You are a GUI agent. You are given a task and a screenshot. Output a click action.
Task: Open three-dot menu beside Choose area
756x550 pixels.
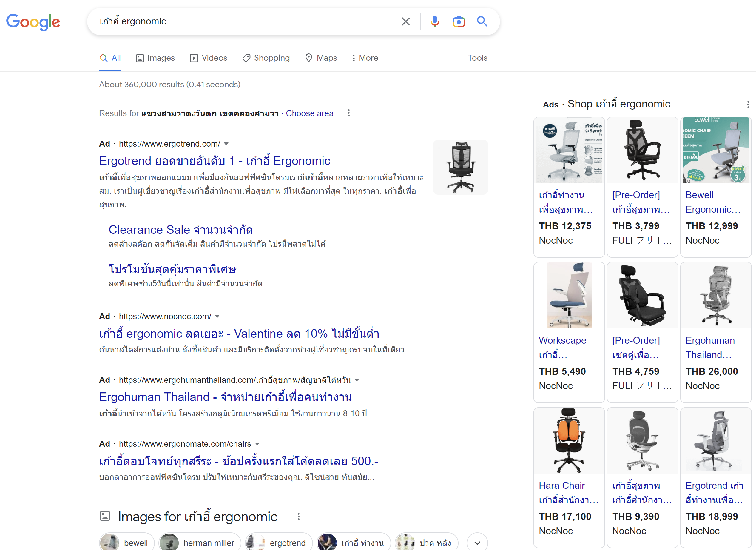[349, 113]
